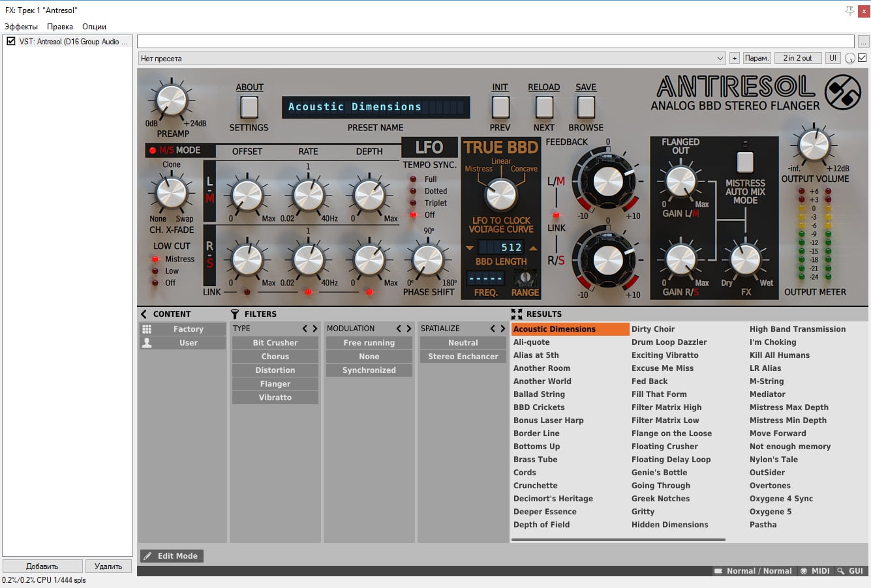Click the SETTINGS button under ABOUT
The image size is (871, 588).
(x=249, y=107)
